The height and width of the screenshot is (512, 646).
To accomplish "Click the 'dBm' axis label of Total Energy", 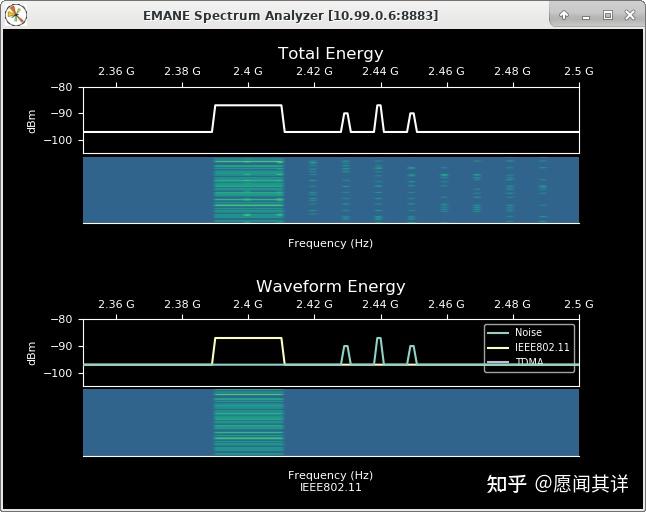I will pos(31,121).
